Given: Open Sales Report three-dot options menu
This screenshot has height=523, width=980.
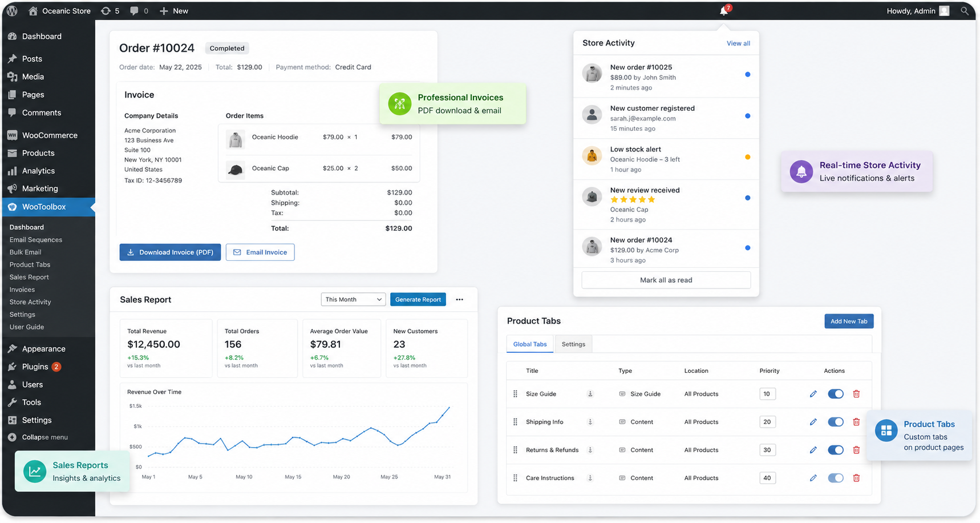Looking at the screenshot, I should coord(460,300).
